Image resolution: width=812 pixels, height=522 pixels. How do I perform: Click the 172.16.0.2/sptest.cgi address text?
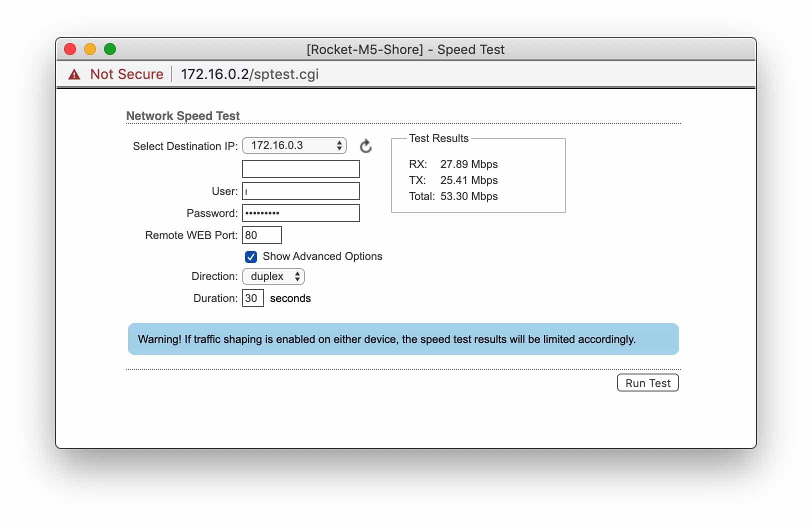(249, 74)
